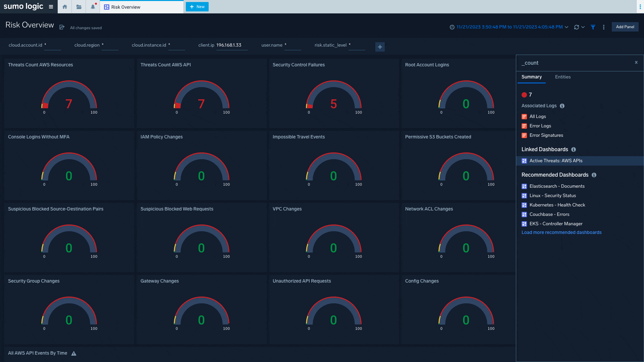Click the Impossible Travel Events panel title
The height and width of the screenshot is (362, 644).
(299, 137)
